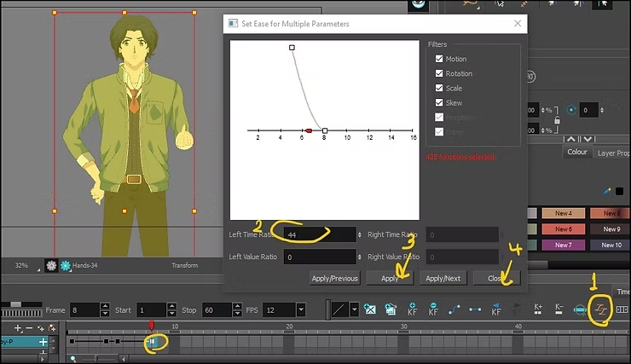Click the film-strip view icon beside ease icon
Image resolution: width=631 pixels, height=364 pixels.
tap(622, 309)
